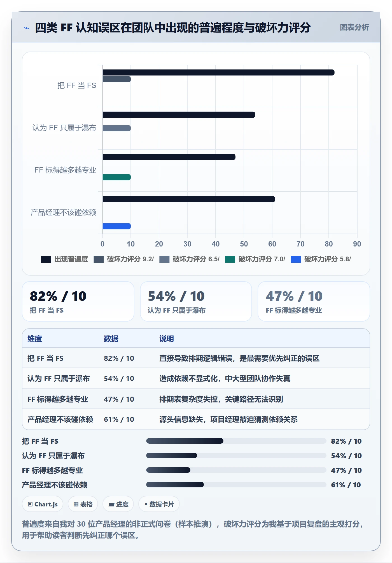Viewport: 392px width, 563px height.
Task: Click table cell 61% / 10
Action: click(x=119, y=420)
